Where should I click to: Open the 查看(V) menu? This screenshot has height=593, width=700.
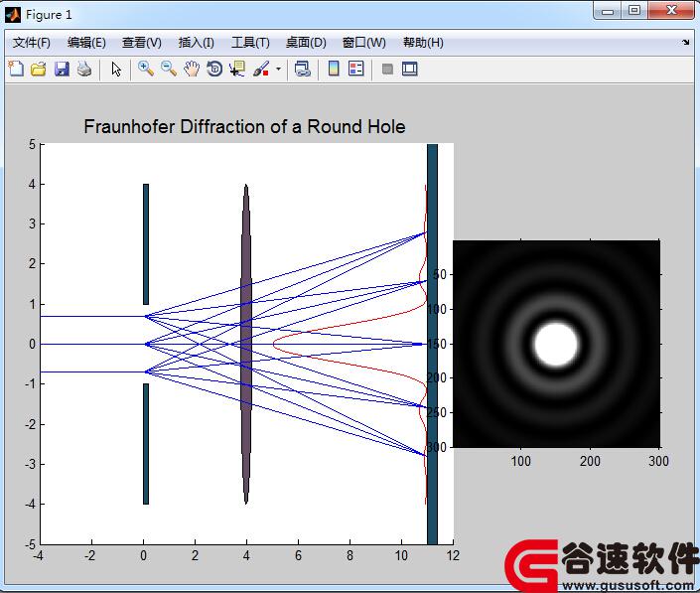(x=142, y=43)
